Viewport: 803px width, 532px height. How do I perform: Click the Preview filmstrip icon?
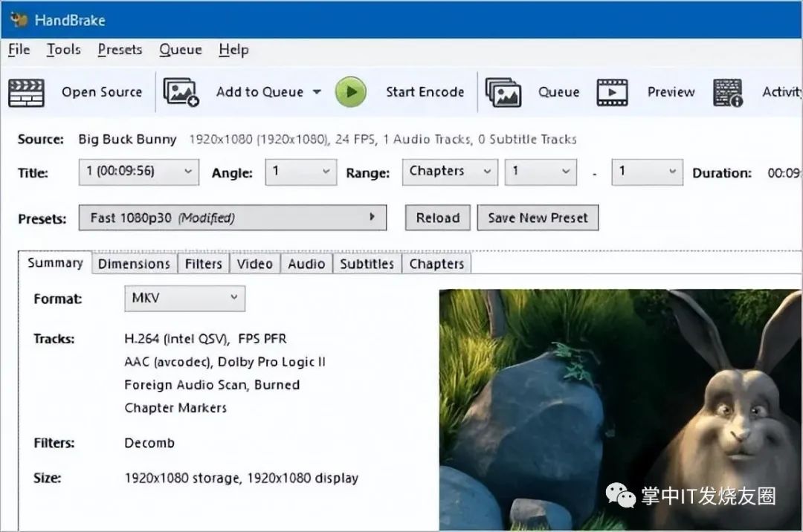coord(612,93)
